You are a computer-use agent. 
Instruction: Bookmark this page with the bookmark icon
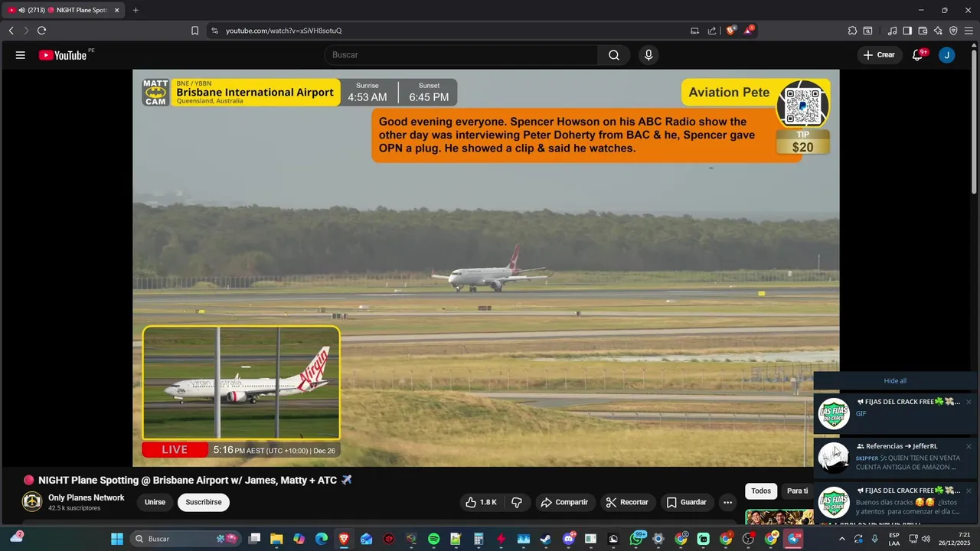(194, 31)
